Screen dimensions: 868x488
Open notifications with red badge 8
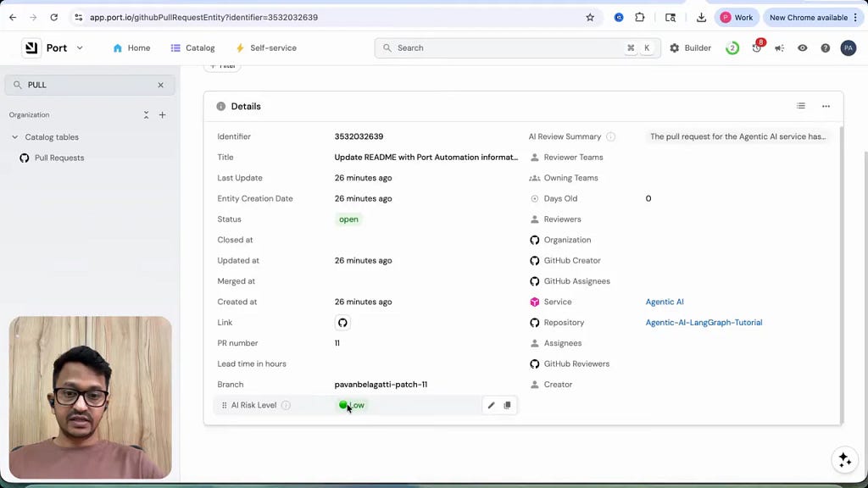click(757, 47)
